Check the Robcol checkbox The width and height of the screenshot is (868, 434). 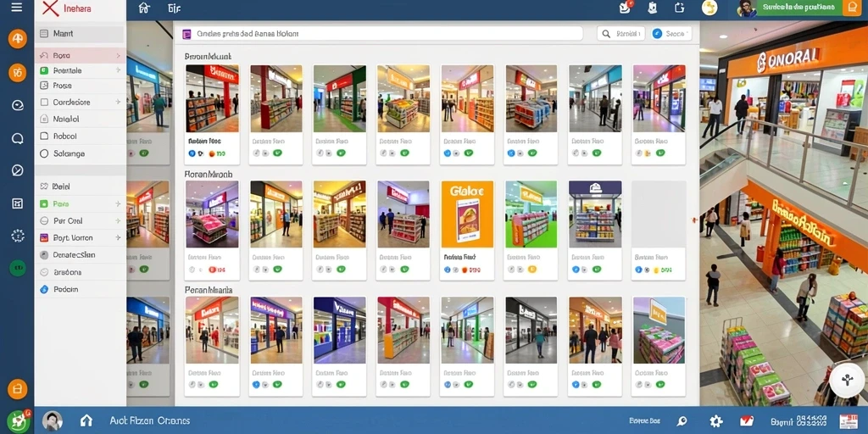pyautogui.click(x=44, y=136)
